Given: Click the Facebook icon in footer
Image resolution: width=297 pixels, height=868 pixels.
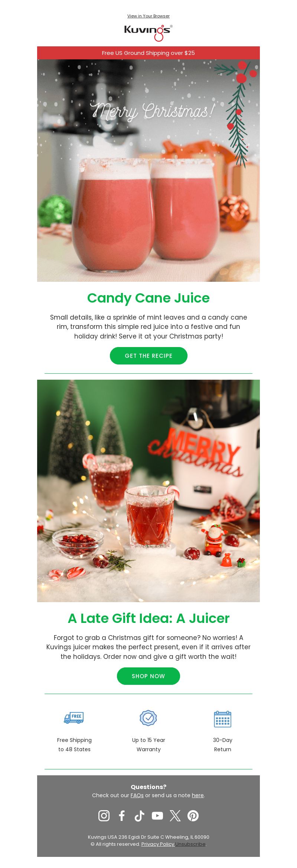Looking at the screenshot, I should [x=122, y=816].
